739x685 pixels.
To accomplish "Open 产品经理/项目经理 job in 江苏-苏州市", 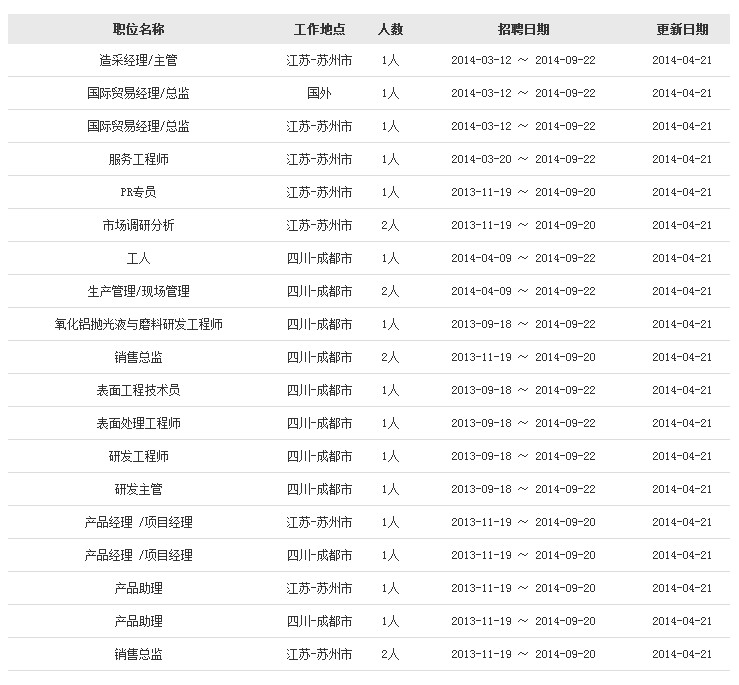I will 138,522.
